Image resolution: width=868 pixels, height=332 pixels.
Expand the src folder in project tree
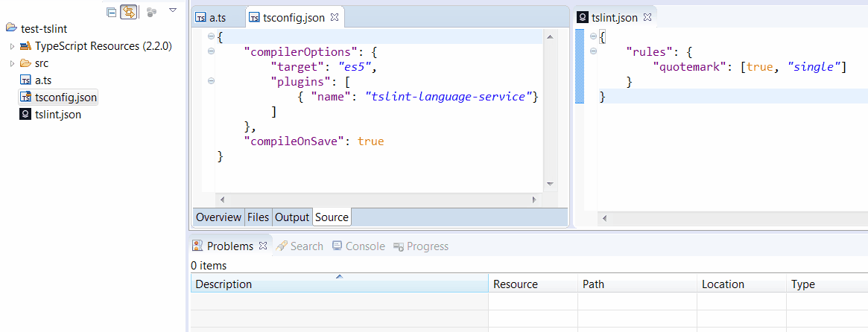(12, 63)
